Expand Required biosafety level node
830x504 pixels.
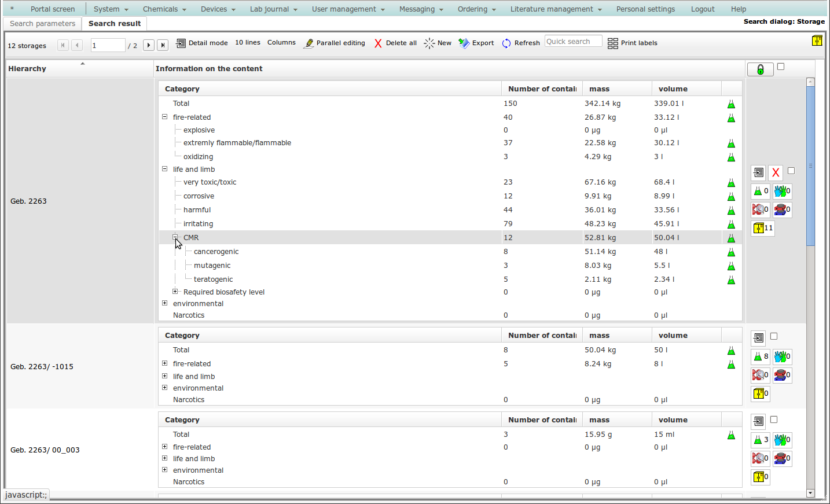point(175,292)
